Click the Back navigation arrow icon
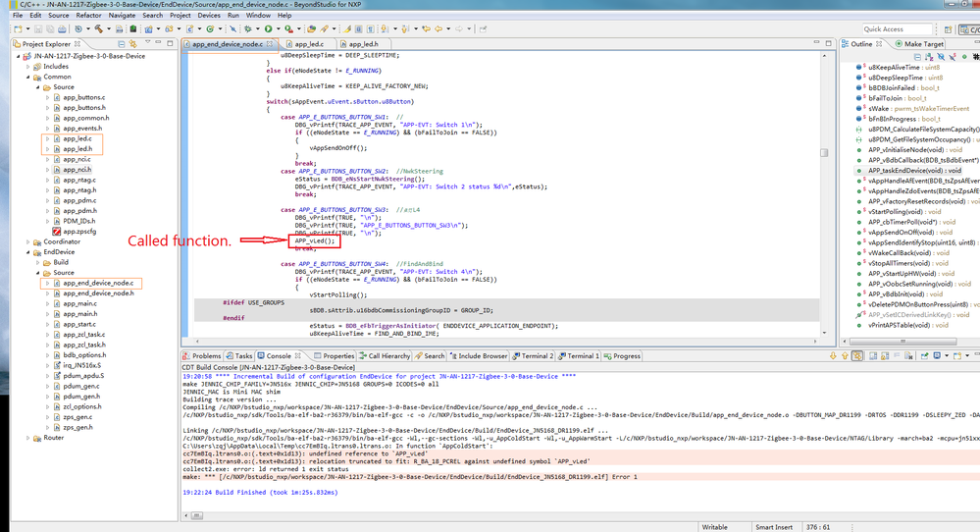Image resolution: width=980 pixels, height=532 pixels. (439, 28)
